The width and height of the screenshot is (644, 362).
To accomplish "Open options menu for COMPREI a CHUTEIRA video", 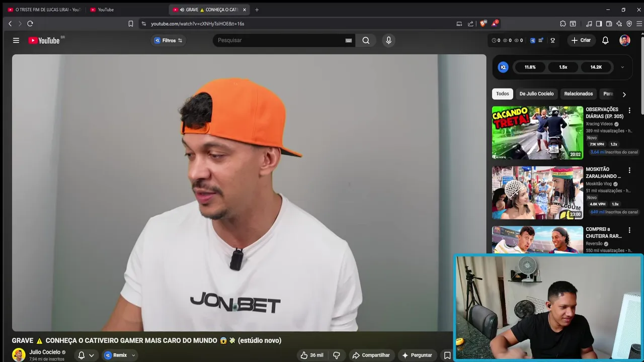I will pos(629,230).
